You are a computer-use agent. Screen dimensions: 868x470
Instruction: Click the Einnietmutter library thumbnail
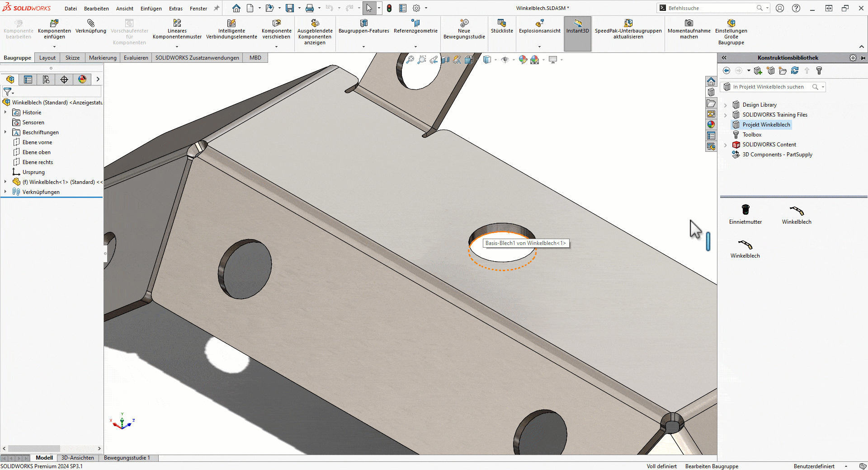pos(745,210)
